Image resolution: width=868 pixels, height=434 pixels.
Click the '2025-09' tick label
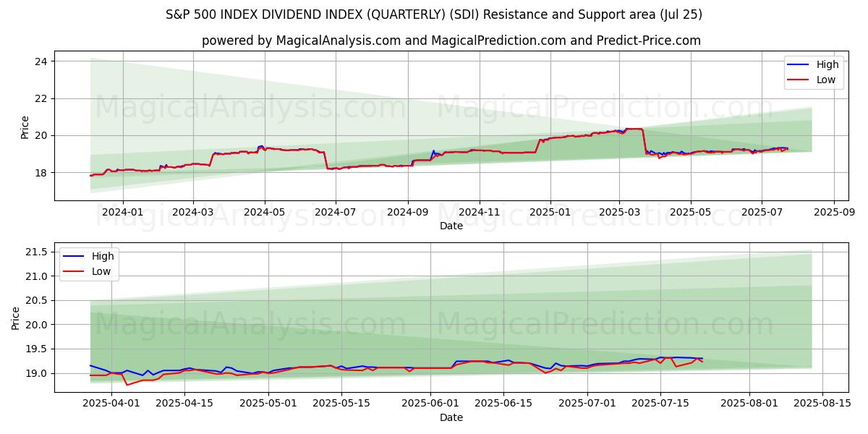[x=834, y=212]
